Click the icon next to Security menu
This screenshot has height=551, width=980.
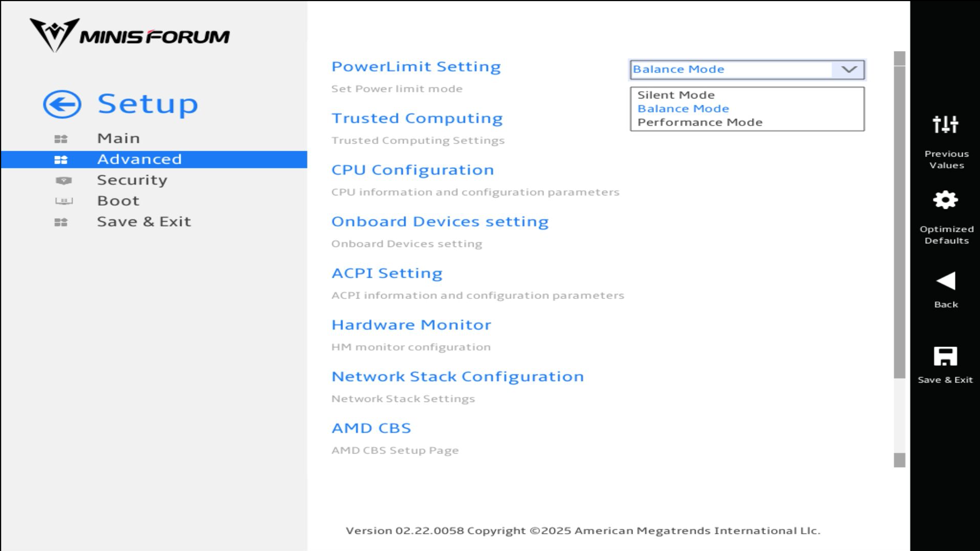click(x=63, y=181)
